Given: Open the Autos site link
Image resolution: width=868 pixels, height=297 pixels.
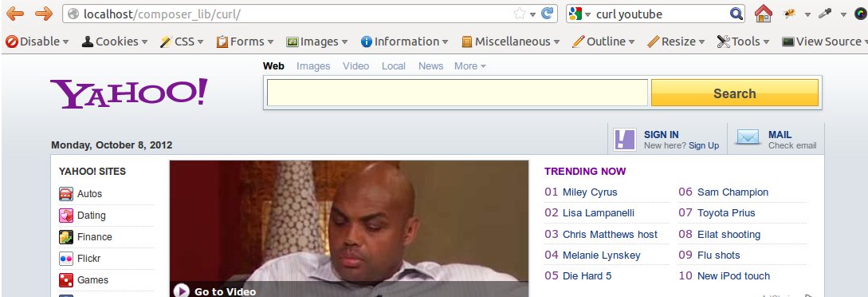Looking at the screenshot, I should [90, 194].
